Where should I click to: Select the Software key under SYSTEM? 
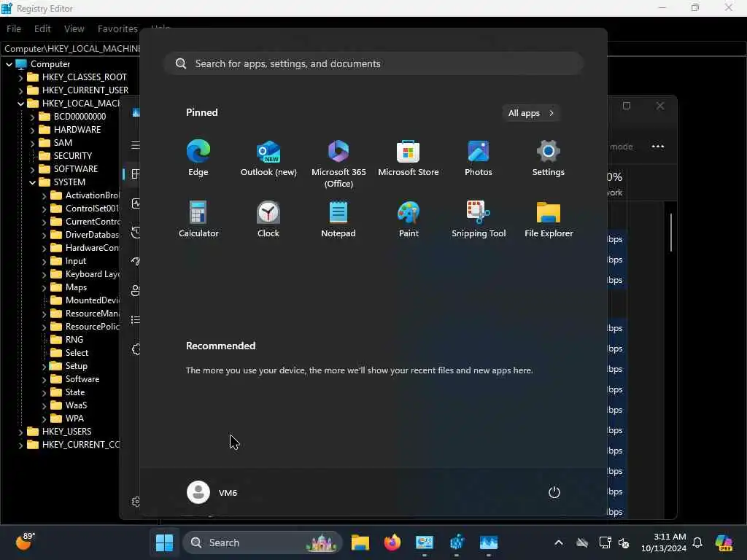point(82,379)
